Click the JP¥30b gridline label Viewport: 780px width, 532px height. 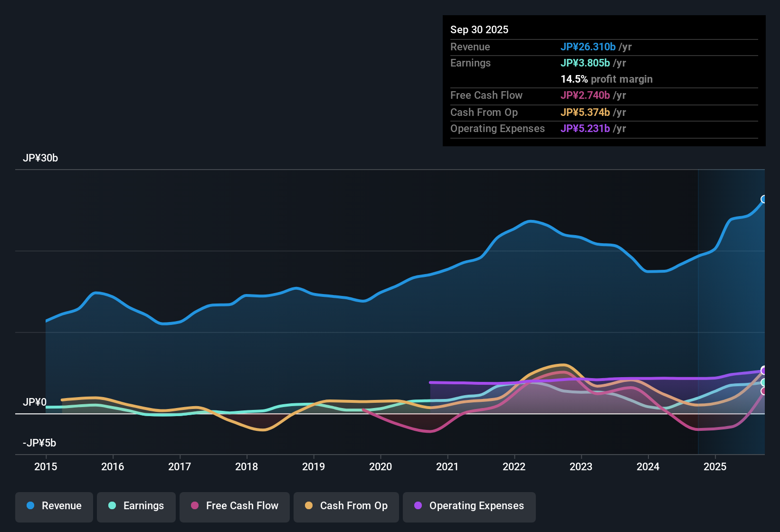click(41, 158)
